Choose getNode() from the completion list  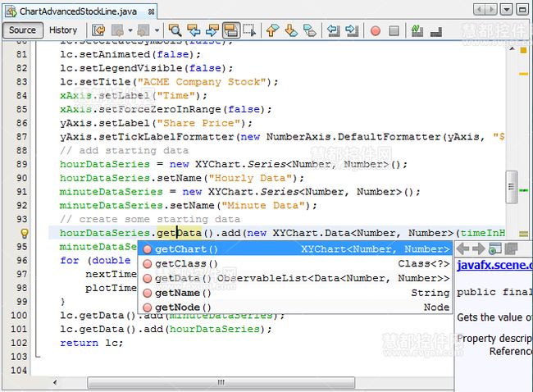pos(295,308)
